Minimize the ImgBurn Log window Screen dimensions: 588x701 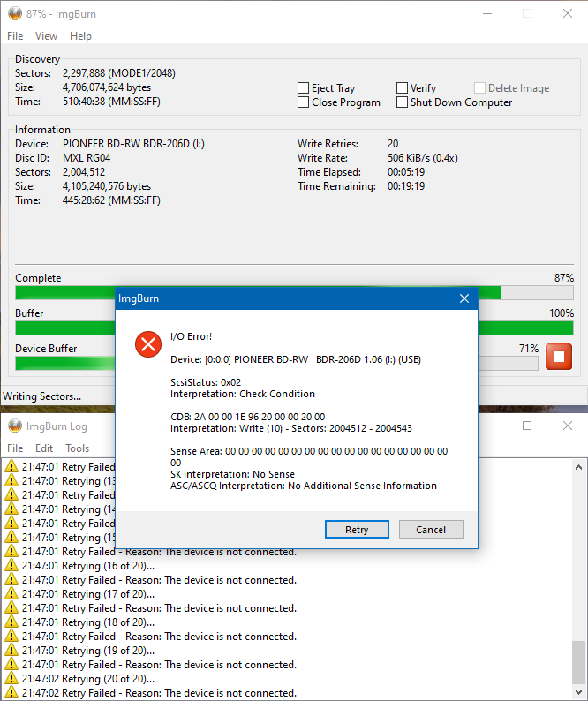click(487, 426)
